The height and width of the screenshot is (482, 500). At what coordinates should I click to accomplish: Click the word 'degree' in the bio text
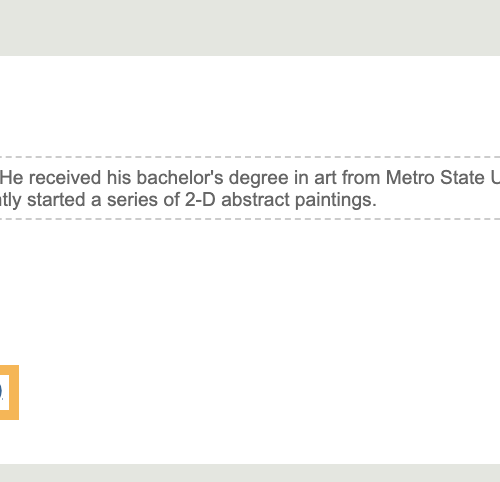[x=258, y=179]
